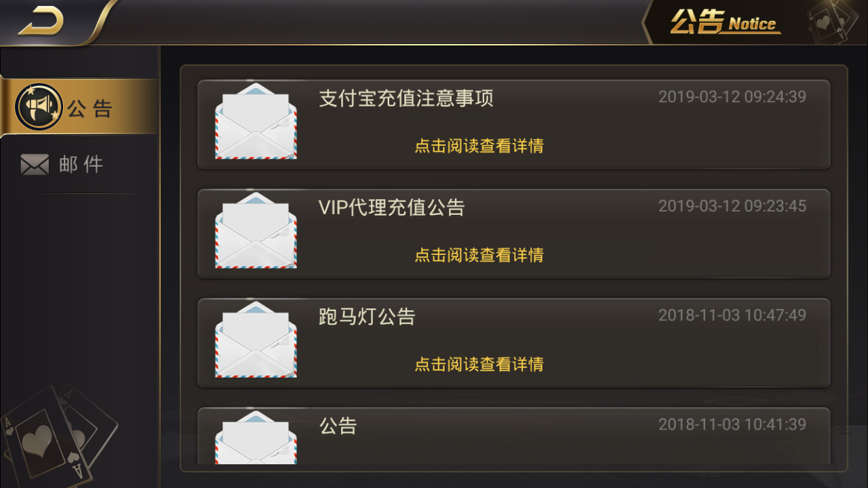
Task: Click envelope icon of bottom 公告 entry
Action: [x=256, y=437]
